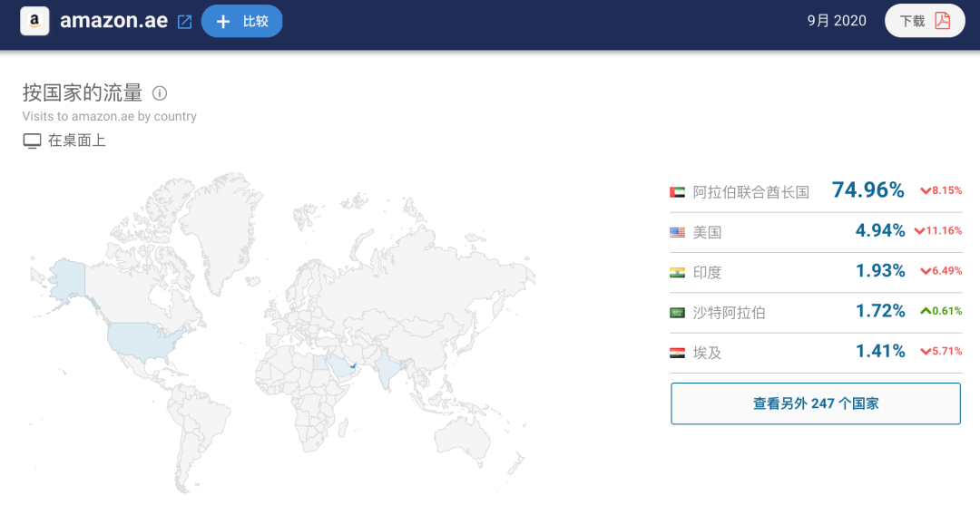This screenshot has height=505, width=980.
Task: Open the 9月 2020 date selector
Action: [x=837, y=21]
